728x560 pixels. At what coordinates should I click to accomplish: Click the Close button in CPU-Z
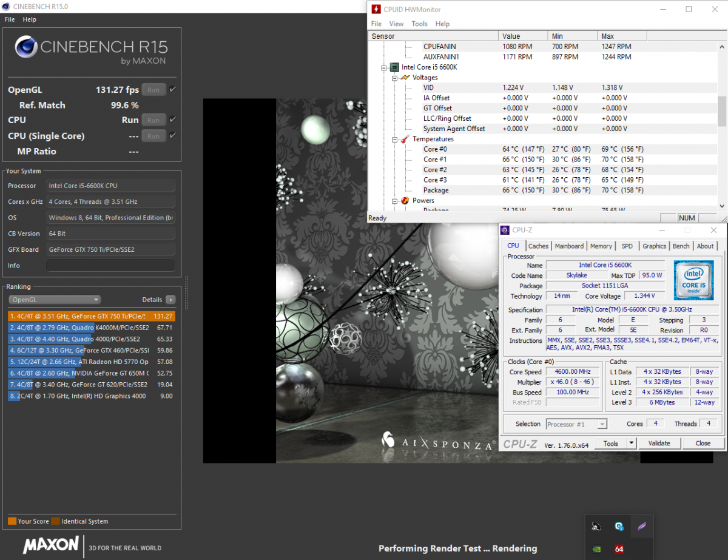pos(703,444)
